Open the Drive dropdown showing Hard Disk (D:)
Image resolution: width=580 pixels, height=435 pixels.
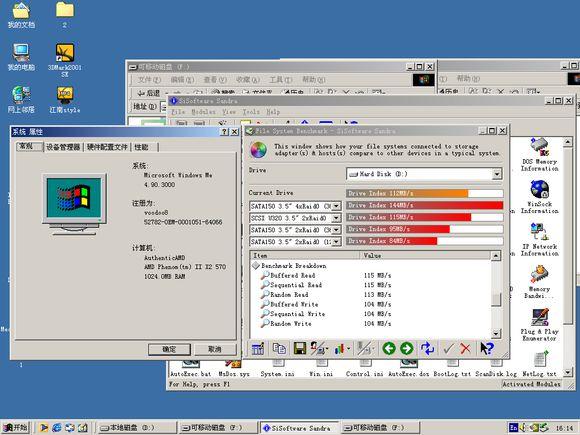(x=497, y=174)
